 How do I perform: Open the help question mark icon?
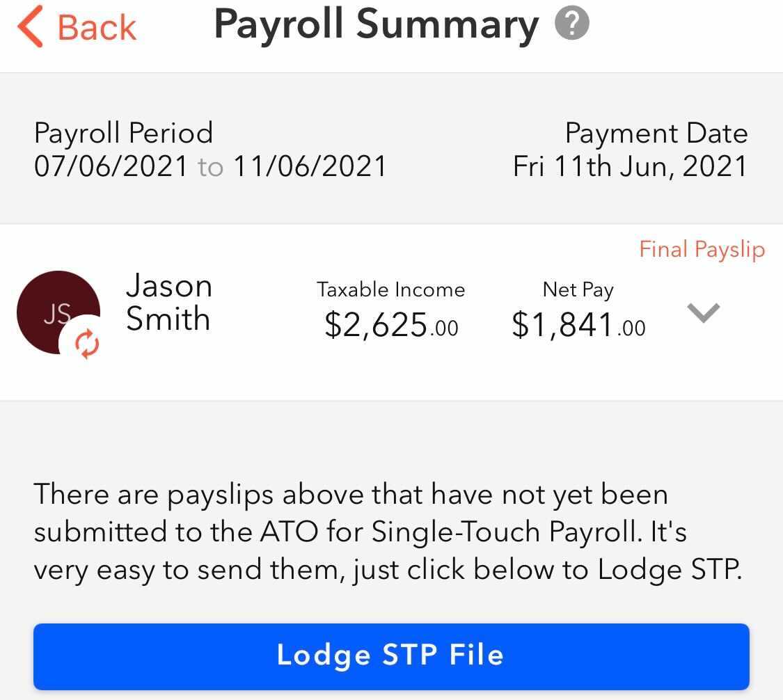[572, 24]
